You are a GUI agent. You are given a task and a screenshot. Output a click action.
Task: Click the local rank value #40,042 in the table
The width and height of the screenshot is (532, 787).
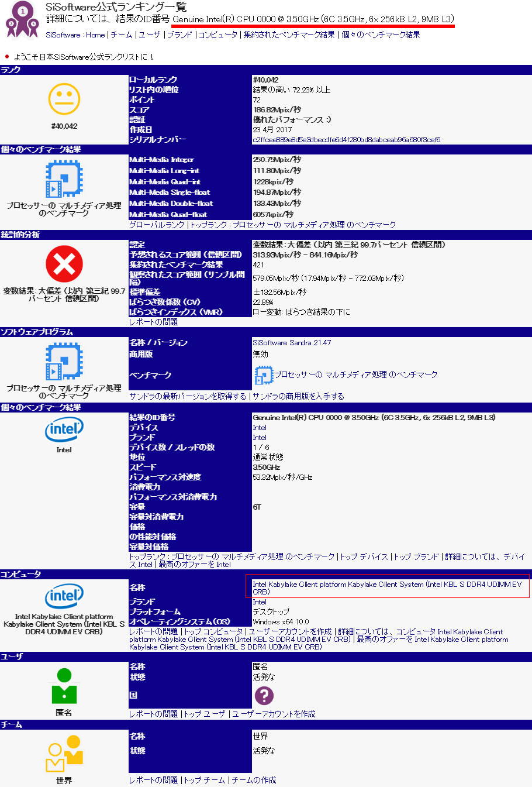tap(265, 80)
